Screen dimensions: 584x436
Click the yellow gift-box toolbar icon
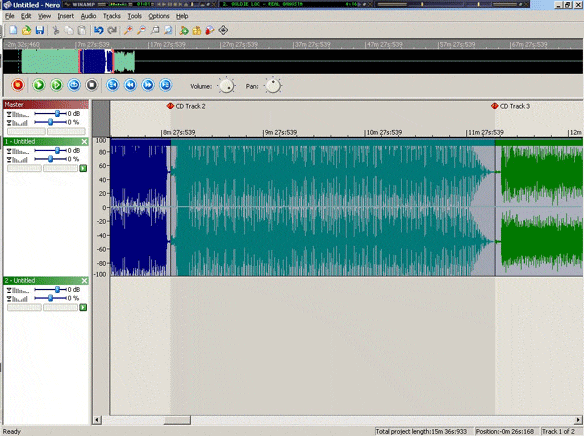[x=197, y=30]
